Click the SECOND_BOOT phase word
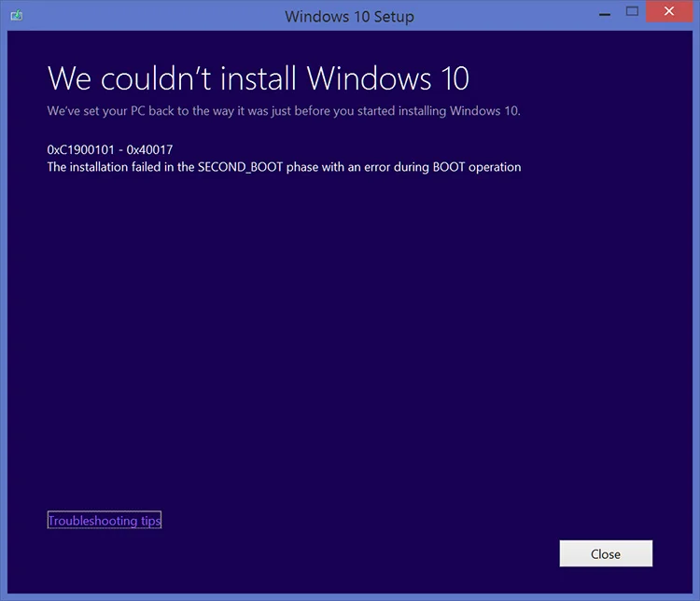The height and width of the screenshot is (601, 700). tap(240, 167)
